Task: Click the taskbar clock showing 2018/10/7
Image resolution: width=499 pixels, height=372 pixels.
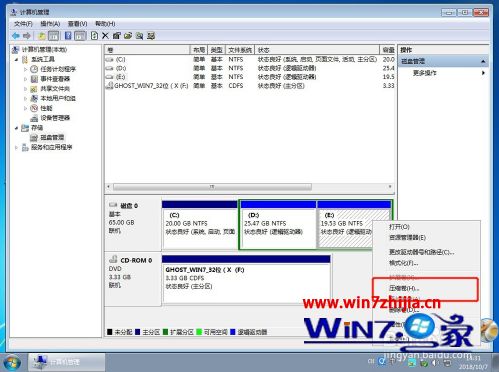Action: click(473, 363)
